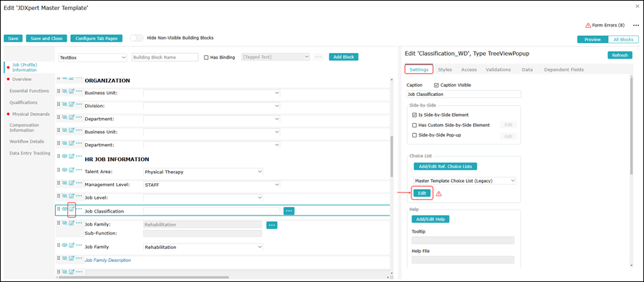Open more options dots on Division row
The image size is (644, 282).
pyautogui.click(x=79, y=104)
